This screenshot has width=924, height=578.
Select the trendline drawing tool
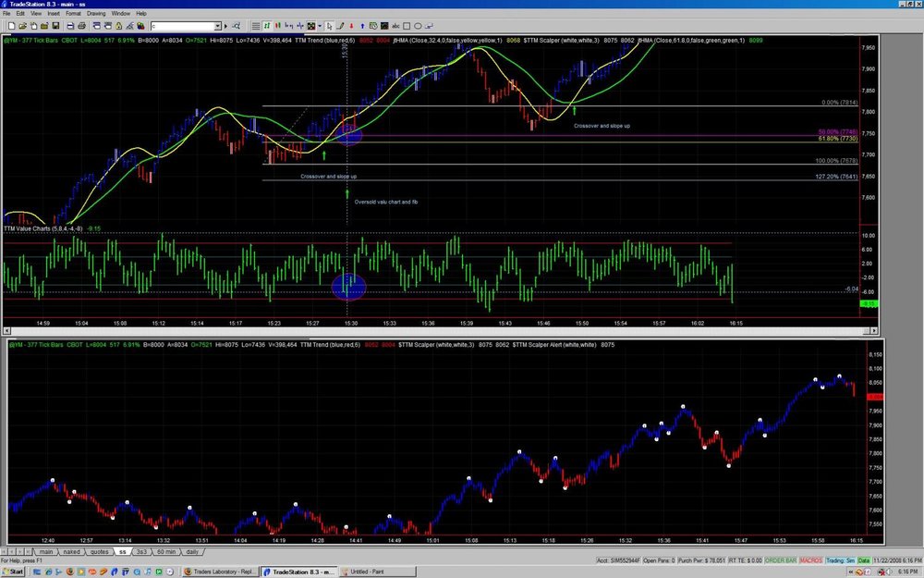[x=340, y=26]
